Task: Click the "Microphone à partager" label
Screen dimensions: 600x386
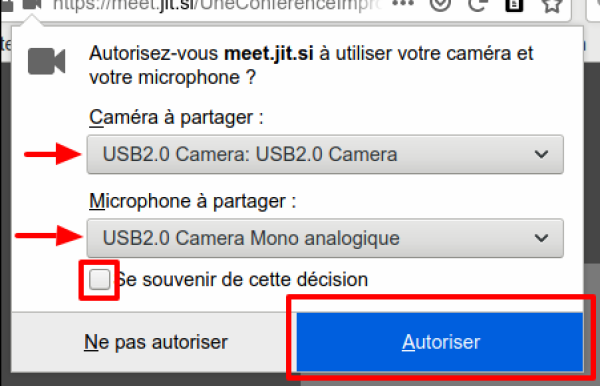Action: (192, 201)
